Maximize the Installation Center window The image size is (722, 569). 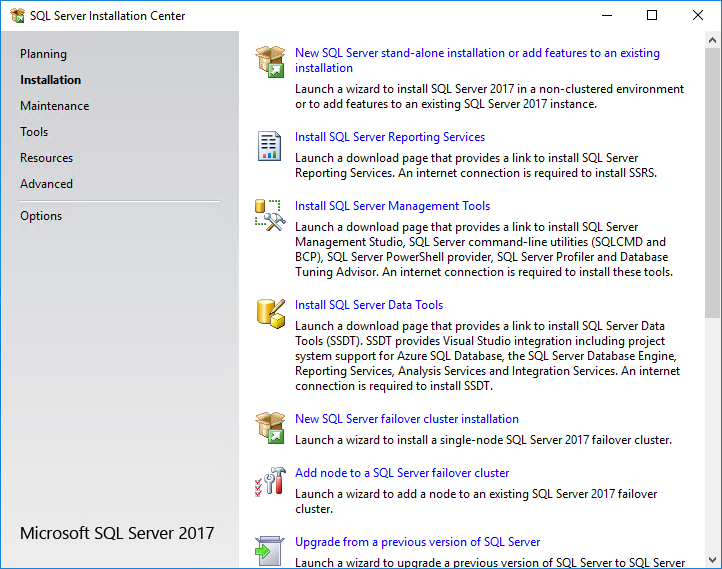(x=652, y=16)
